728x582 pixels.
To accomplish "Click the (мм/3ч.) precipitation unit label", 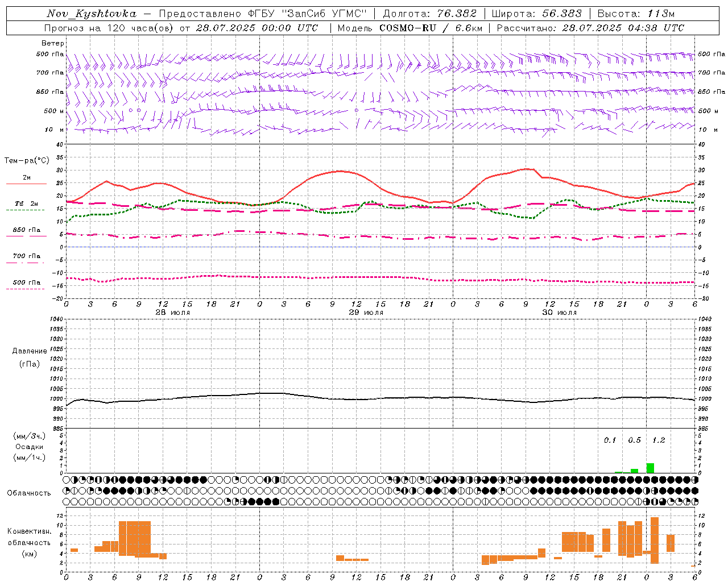I will [x=30, y=436].
